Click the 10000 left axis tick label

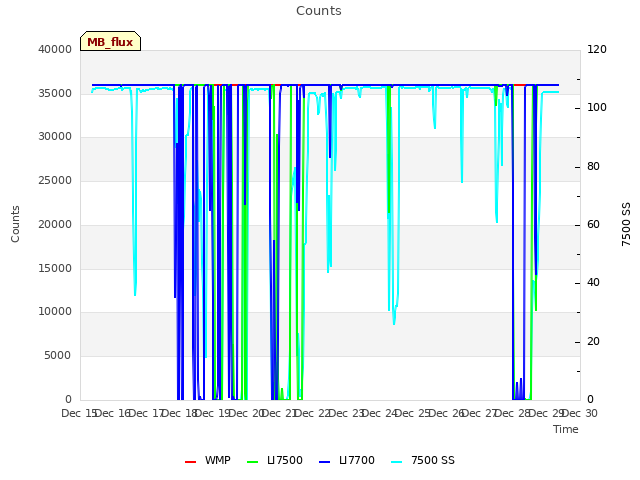click(55, 312)
